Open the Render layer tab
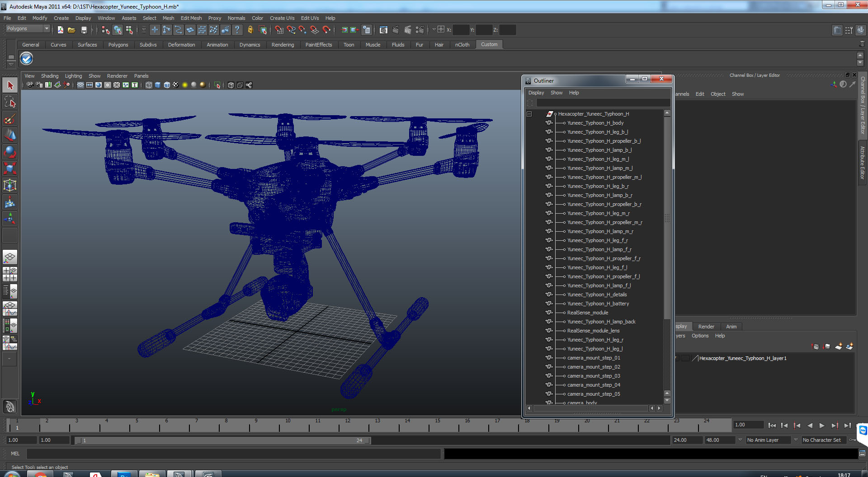The height and width of the screenshot is (477, 868). tap(706, 327)
